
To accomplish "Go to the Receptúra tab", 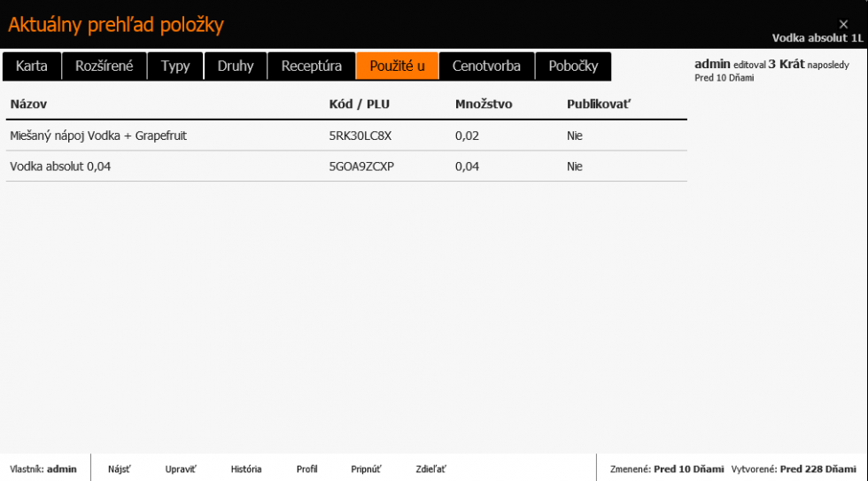I will [x=312, y=66].
